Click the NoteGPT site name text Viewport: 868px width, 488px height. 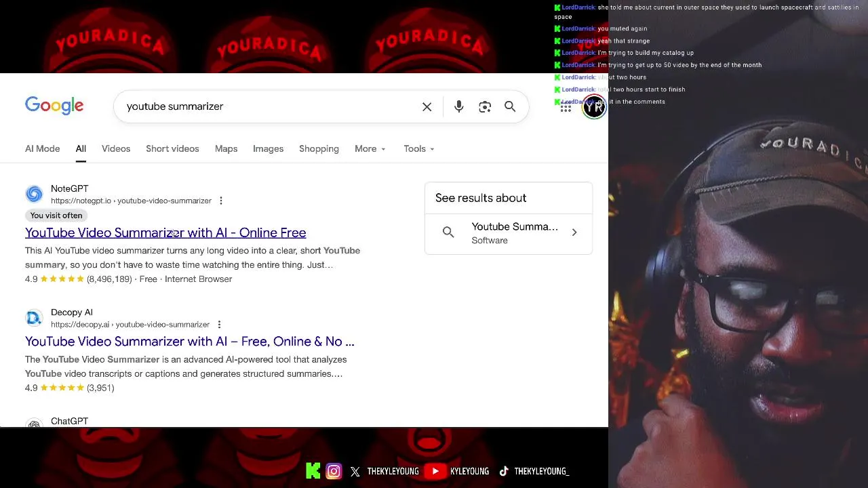[69, 188]
